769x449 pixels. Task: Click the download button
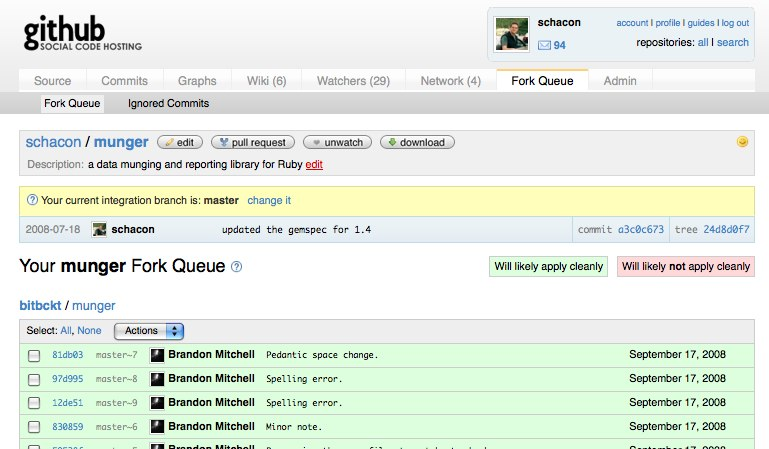click(x=416, y=143)
